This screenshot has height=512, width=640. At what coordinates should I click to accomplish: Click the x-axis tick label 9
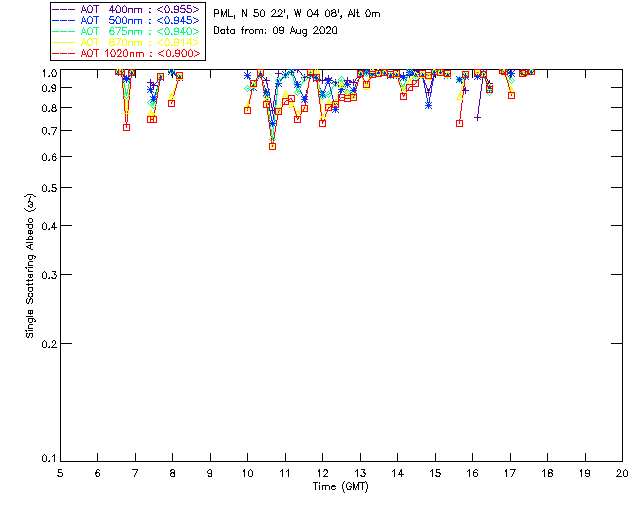[x=210, y=473]
